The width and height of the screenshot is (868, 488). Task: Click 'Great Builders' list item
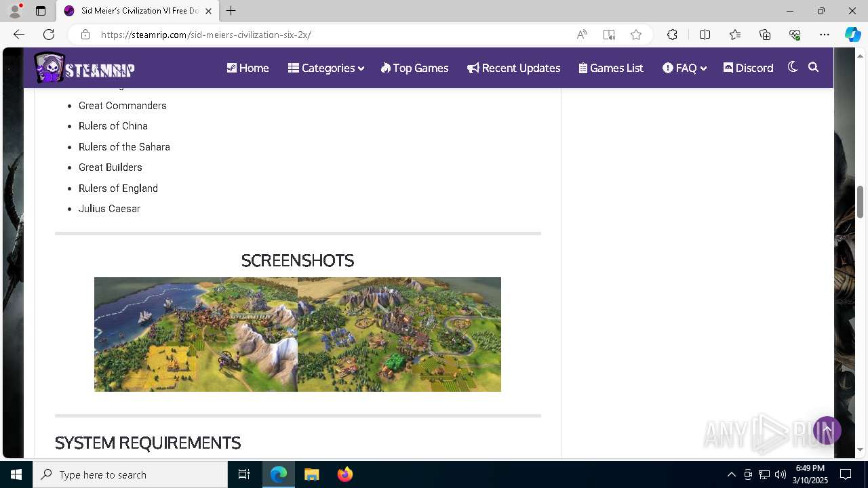pyautogui.click(x=110, y=167)
